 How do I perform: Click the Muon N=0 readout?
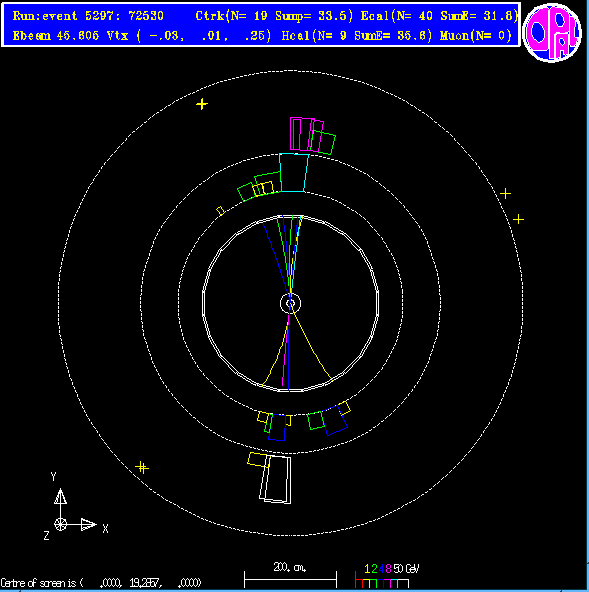[476, 36]
